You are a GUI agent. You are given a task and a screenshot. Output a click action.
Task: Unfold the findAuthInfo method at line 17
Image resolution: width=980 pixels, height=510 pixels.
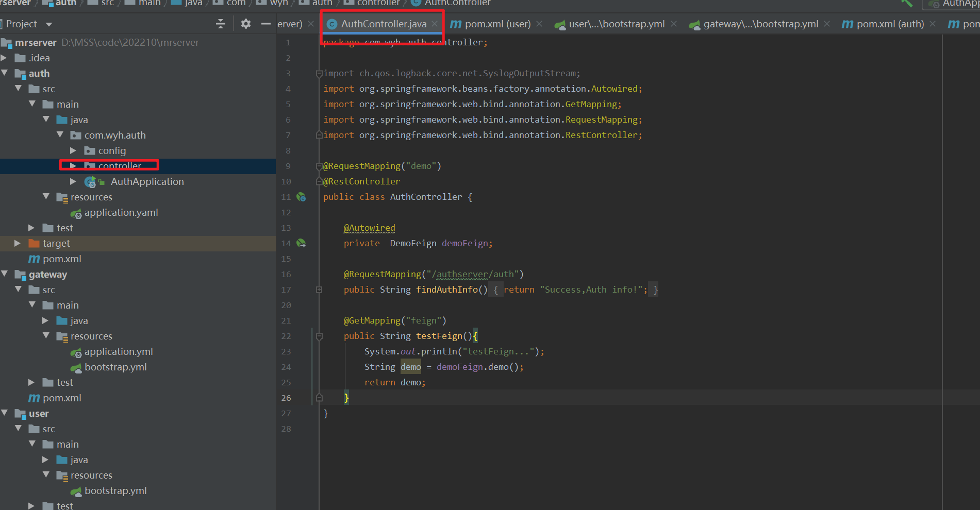[319, 290]
